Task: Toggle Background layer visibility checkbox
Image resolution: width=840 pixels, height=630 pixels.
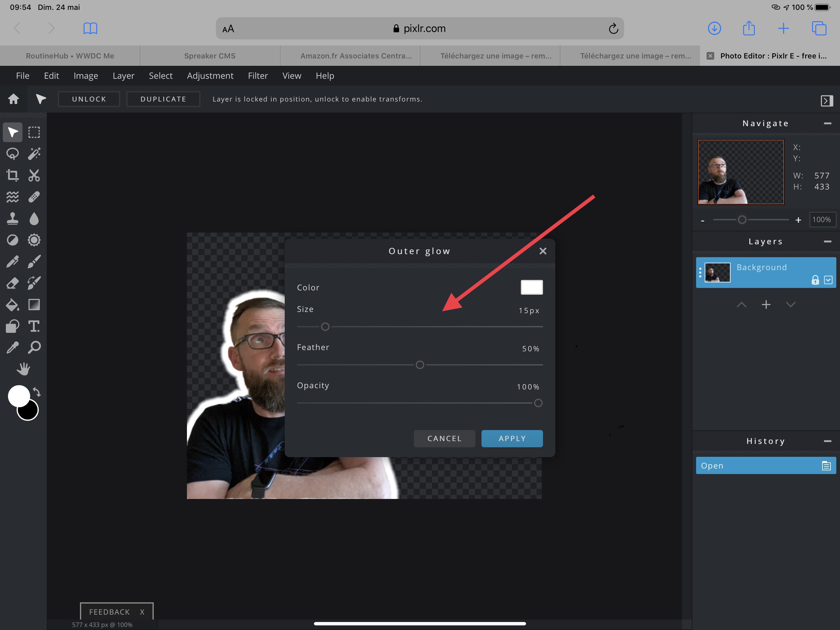Action: point(828,280)
